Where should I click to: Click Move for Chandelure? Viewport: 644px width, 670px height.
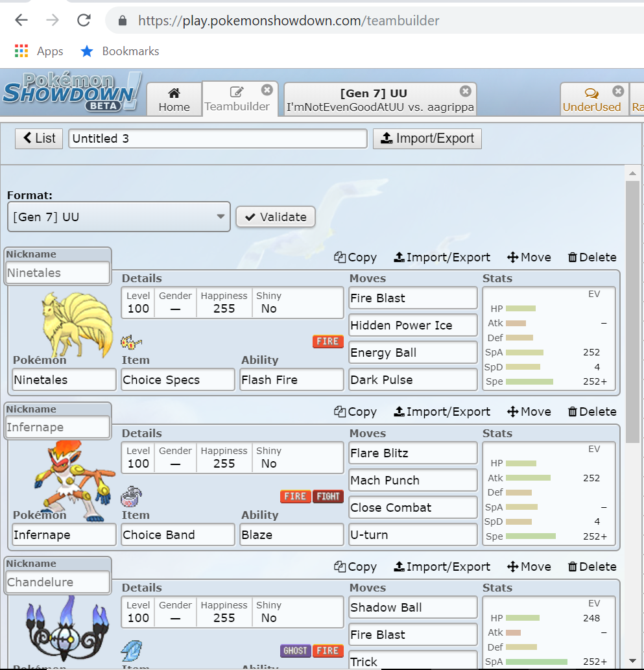(x=529, y=567)
